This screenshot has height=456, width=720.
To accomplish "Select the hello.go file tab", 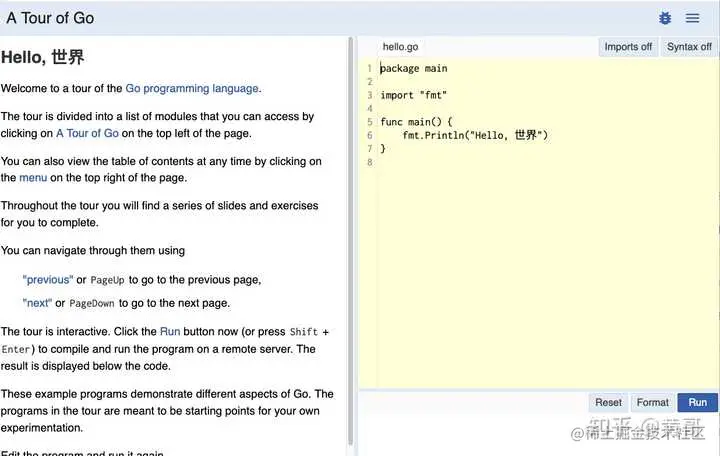I will [x=400, y=47].
